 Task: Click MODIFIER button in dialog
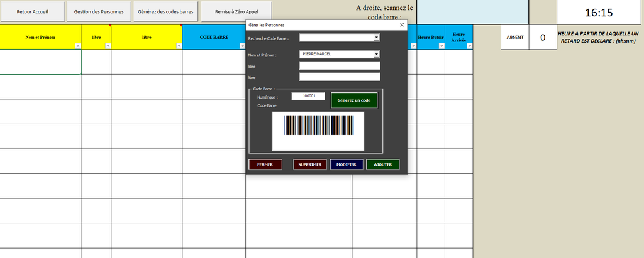[347, 164]
